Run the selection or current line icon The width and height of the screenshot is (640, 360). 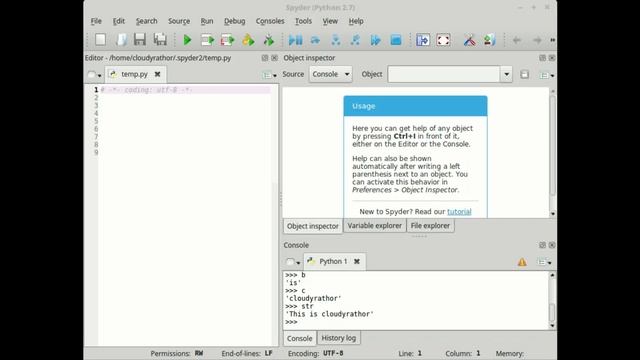[x=248, y=40]
